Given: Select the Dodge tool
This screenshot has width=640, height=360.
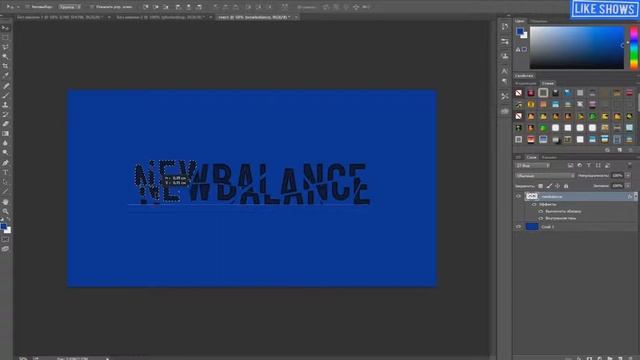Looking at the screenshot, I should coord(5,152).
